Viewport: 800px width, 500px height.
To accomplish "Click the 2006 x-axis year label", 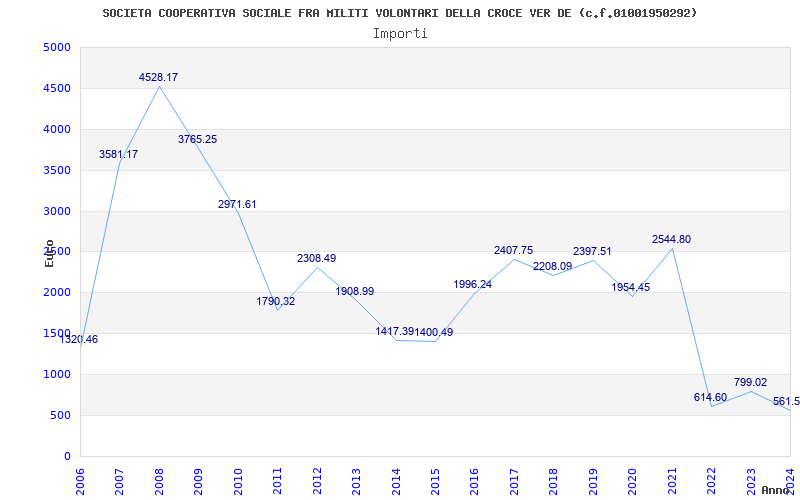I will point(80,482).
